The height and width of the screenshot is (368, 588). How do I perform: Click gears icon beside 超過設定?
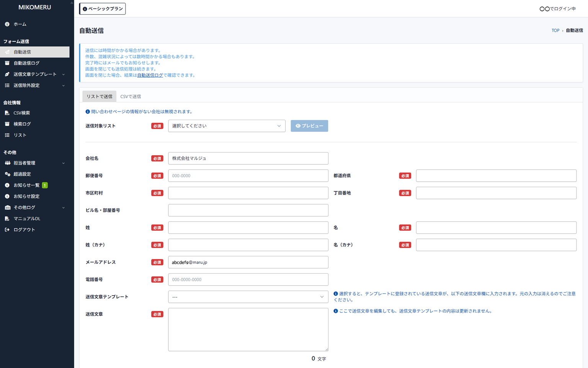pos(7,174)
